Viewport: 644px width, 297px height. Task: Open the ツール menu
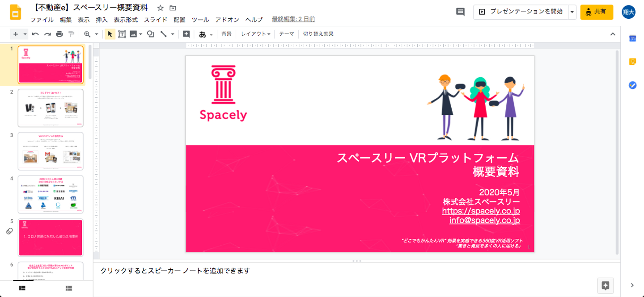tap(200, 20)
